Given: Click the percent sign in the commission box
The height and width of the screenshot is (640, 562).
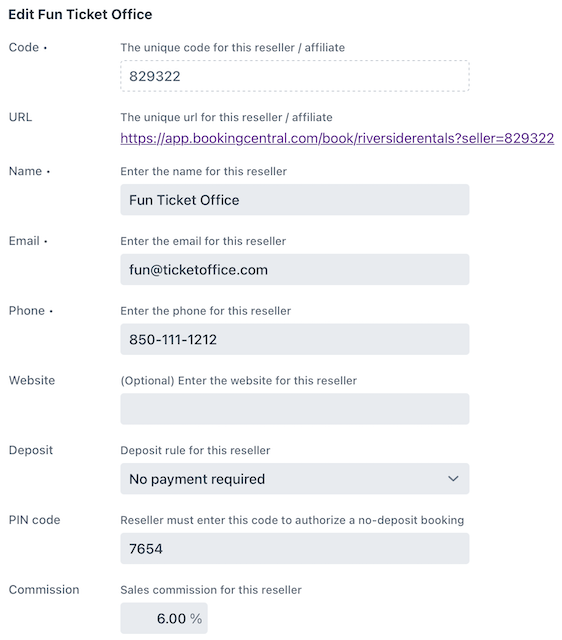Looking at the screenshot, I should [x=196, y=619].
